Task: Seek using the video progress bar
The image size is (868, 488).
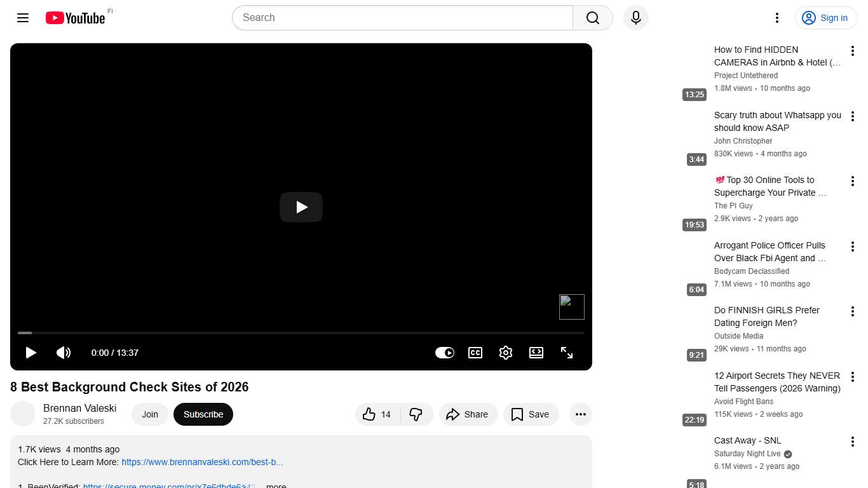Action: 301,332
